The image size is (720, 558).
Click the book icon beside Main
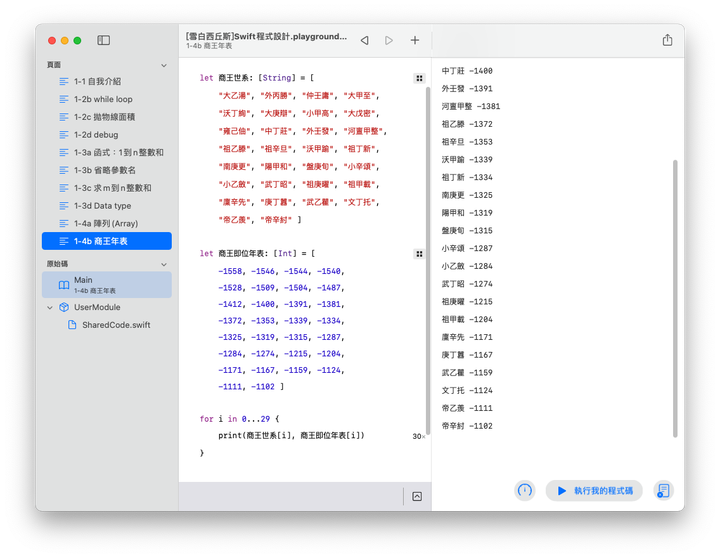(x=64, y=285)
